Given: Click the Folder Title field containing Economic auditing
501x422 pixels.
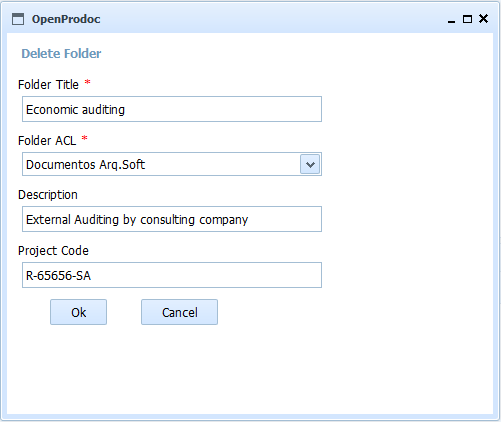Looking at the screenshot, I should 172,109.
